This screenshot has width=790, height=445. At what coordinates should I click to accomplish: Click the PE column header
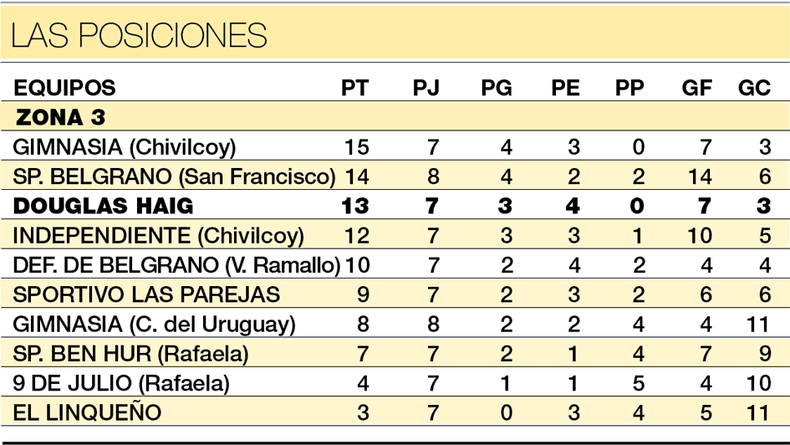pyautogui.click(x=565, y=88)
